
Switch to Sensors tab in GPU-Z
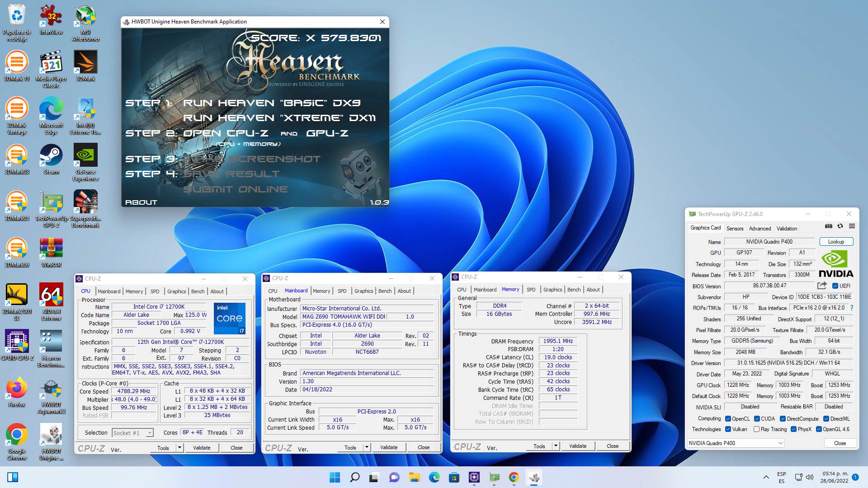(735, 229)
